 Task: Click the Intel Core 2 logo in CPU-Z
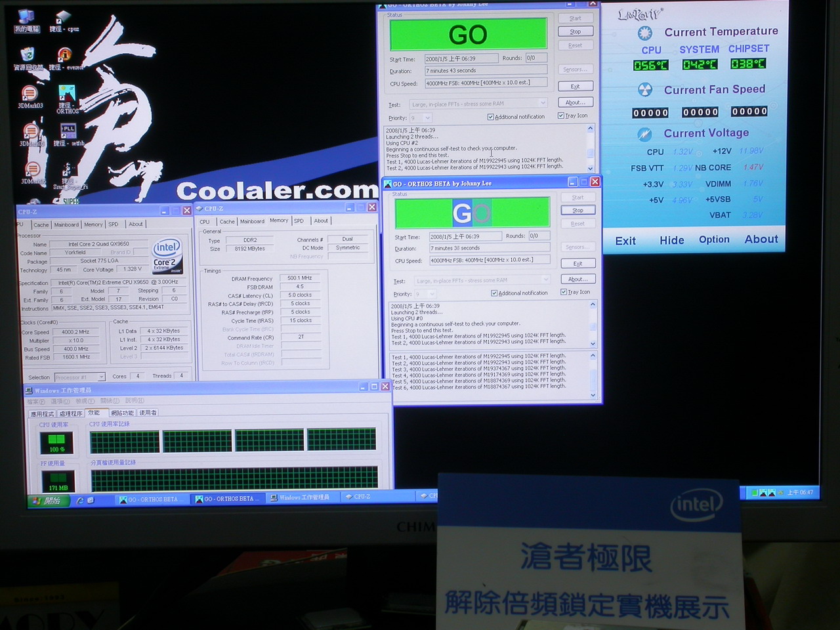[167, 256]
